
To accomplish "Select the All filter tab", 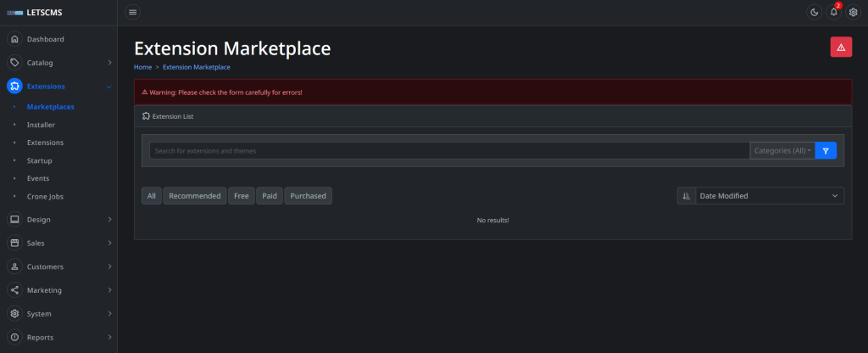I will 152,196.
